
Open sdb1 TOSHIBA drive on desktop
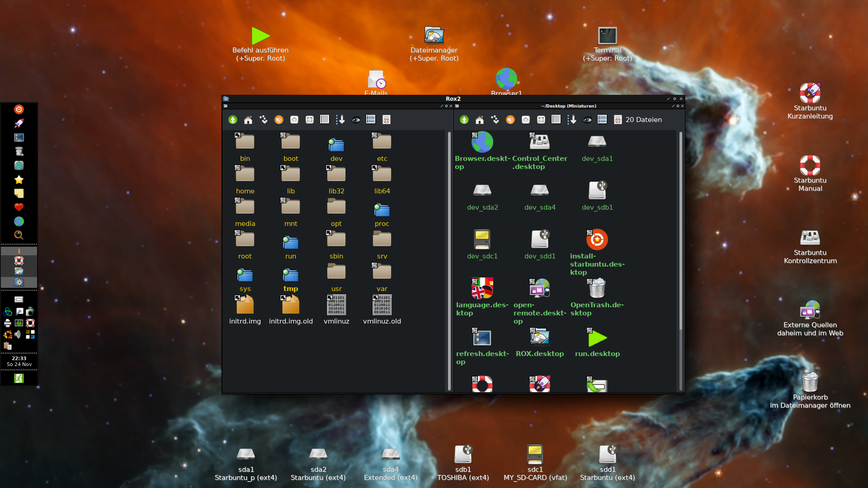(463, 463)
